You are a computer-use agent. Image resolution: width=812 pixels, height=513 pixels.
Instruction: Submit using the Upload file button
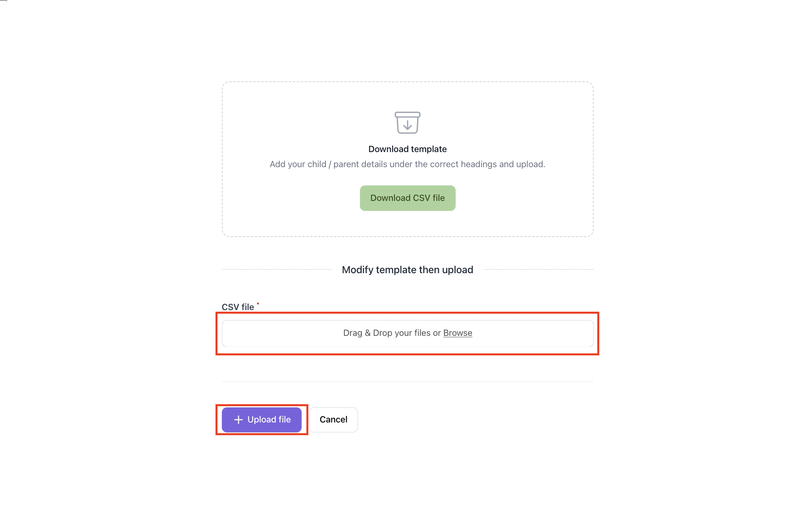click(262, 420)
